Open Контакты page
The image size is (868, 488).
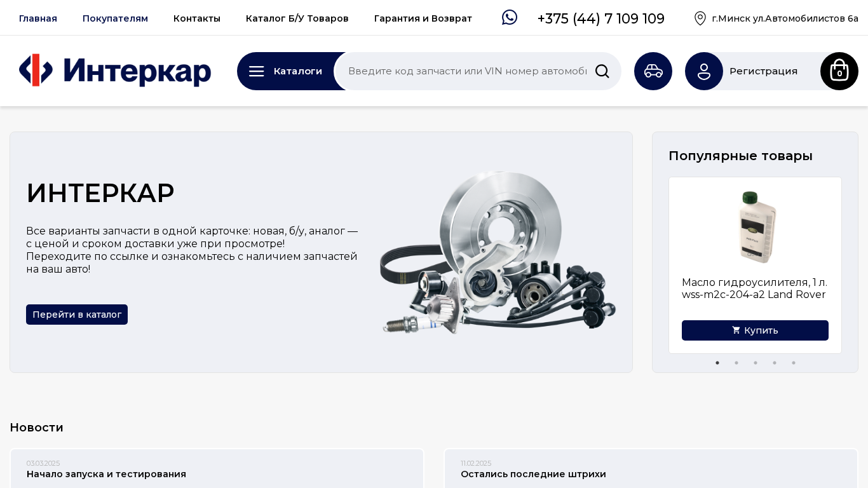[x=197, y=18]
